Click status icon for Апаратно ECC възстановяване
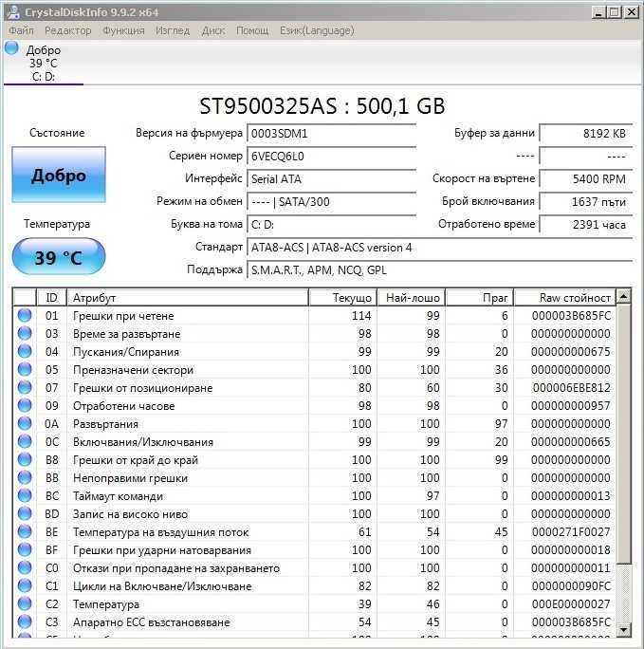The image size is (644, 649). point(25,621)
